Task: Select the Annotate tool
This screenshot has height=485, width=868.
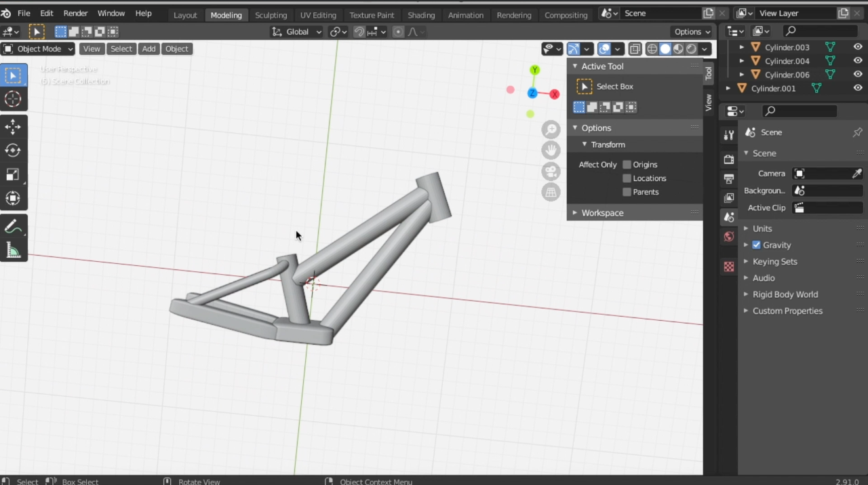Action: click(x=13, y=227)
